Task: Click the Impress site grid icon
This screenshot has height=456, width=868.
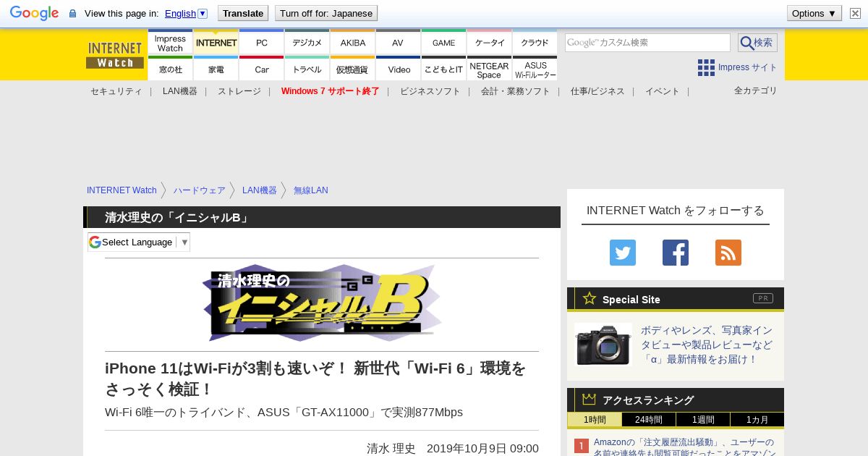Action: [706, 67]
